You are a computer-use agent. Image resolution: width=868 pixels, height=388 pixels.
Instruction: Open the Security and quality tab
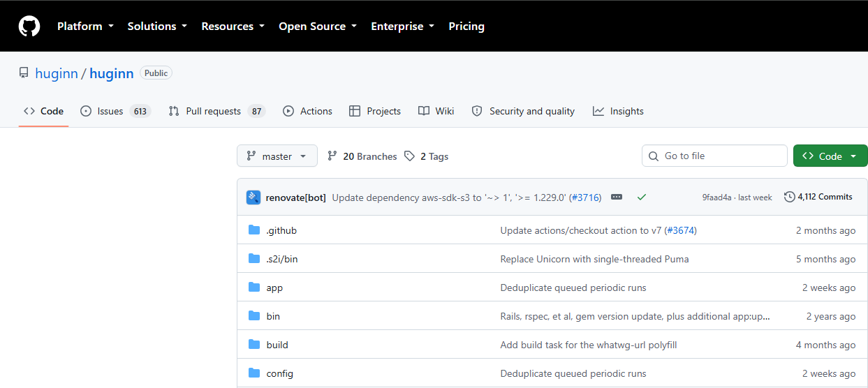pos(524,111)
